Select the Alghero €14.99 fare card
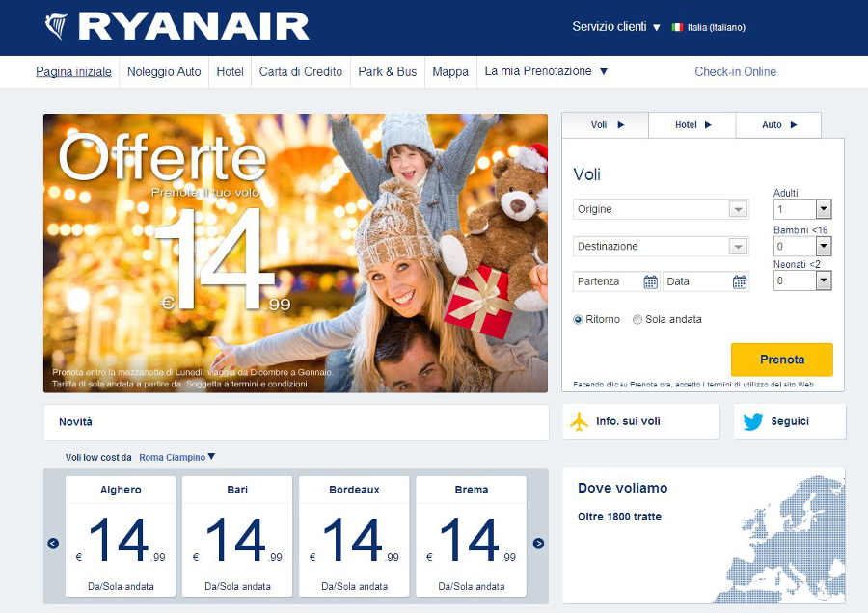Viewport: 868px width, 613px height. pos(121,537)
